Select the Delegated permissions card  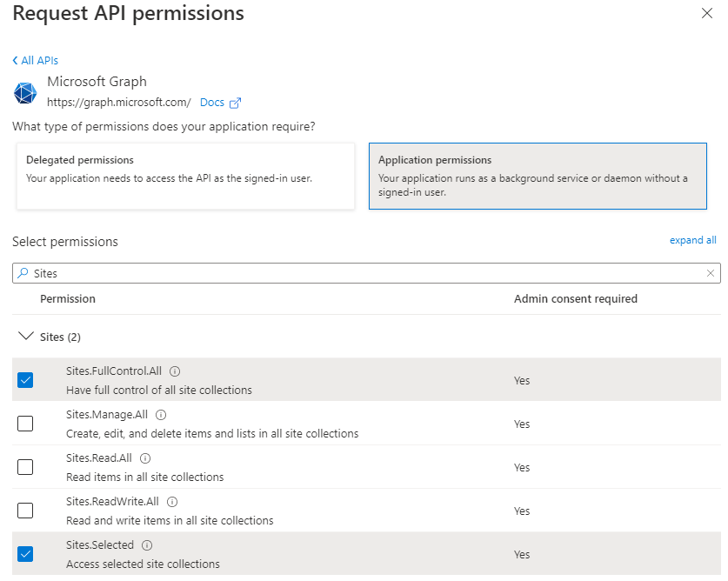pyautogui.click(x=185, y=177)
